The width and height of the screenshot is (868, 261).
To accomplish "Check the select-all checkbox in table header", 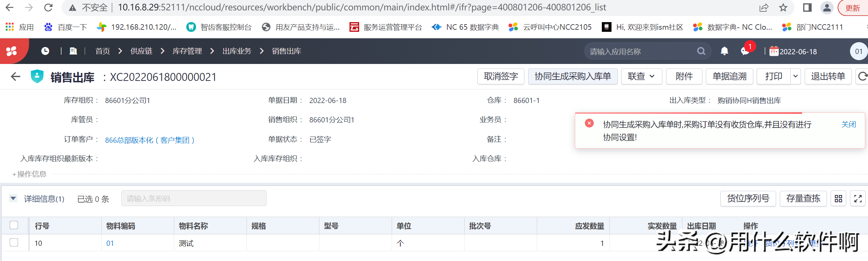I will pyautogui.click(x=14, y=225).
